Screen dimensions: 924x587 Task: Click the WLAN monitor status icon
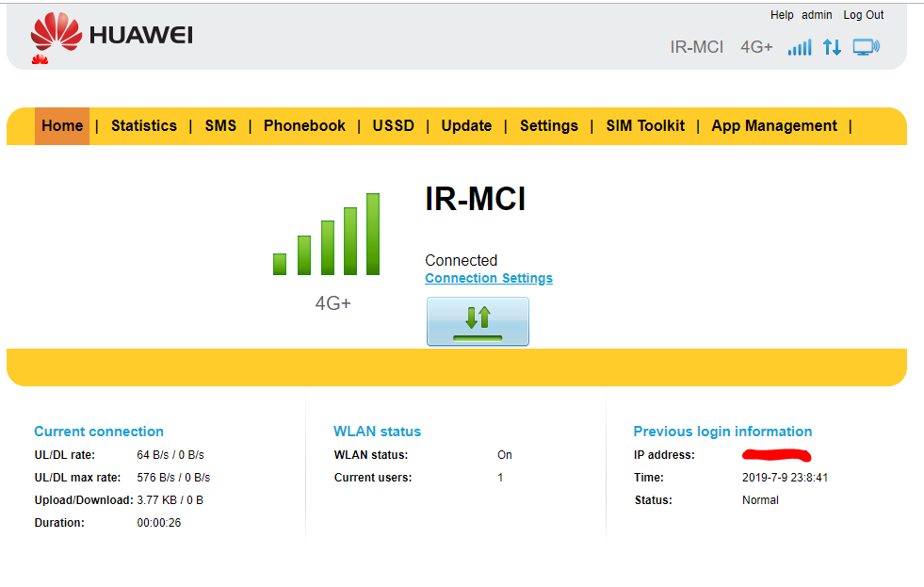[867, 47]
